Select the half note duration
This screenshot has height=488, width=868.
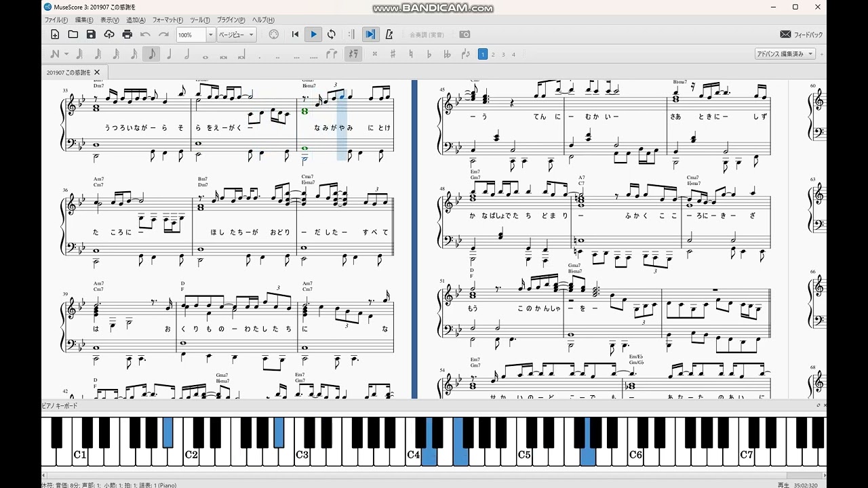coord(187,54)
